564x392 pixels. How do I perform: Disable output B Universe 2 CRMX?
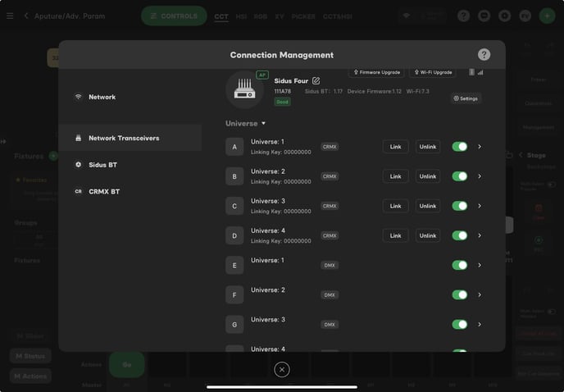pos(460,176)
